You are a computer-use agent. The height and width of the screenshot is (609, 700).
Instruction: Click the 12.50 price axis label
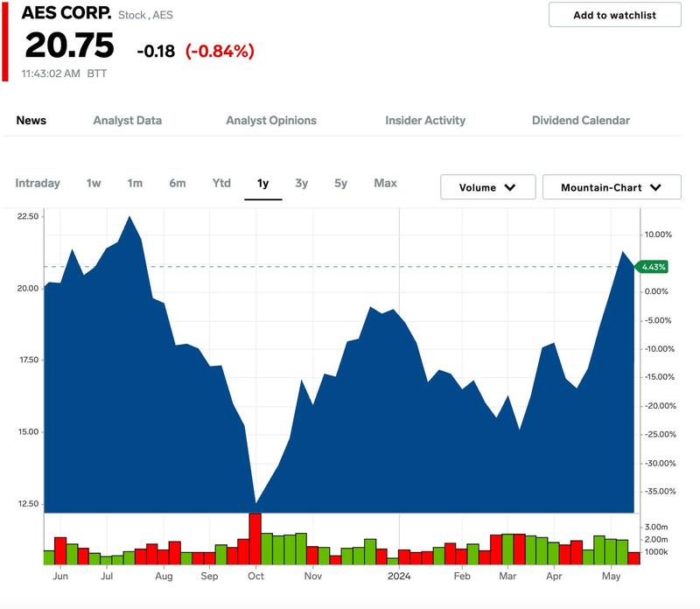click(28, 504)
